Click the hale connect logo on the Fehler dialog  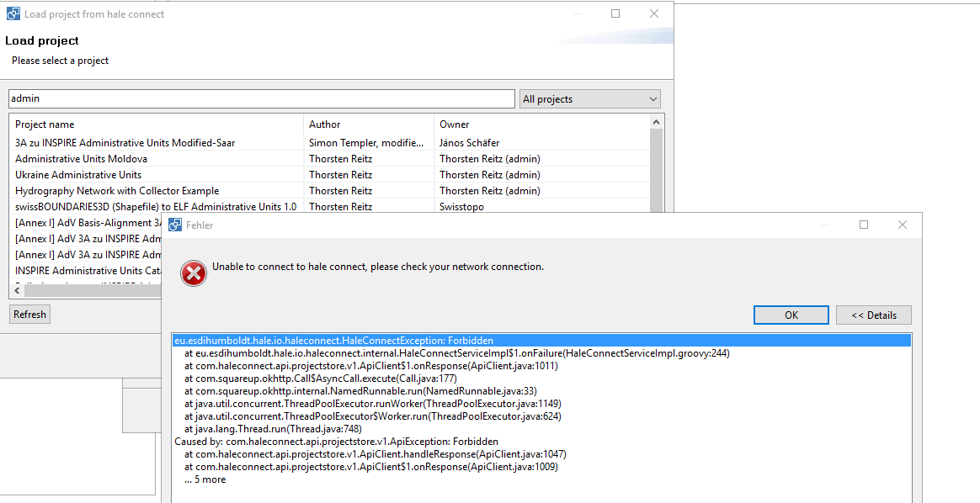[175, 225]
